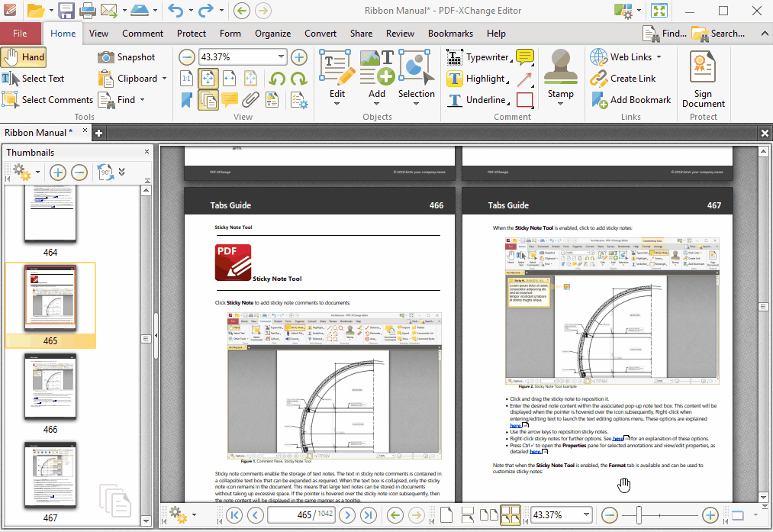The width and height of the screenshot is (773, 532).
Task: Rotate the view counter-clockwise in the ribbon
Action: 277,79
